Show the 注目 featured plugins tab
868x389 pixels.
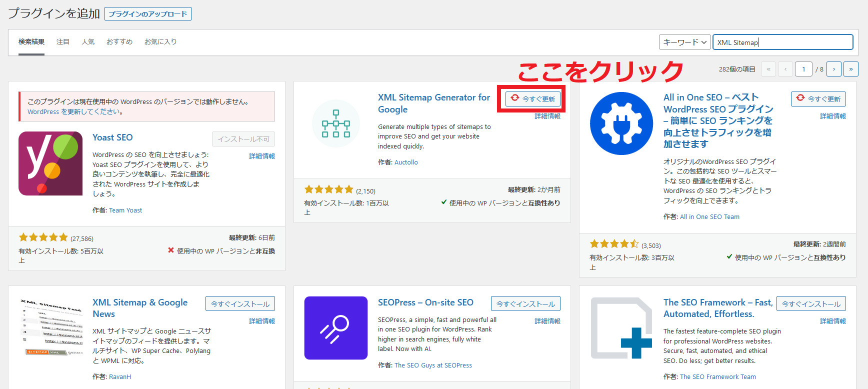(x=63, y=42)
